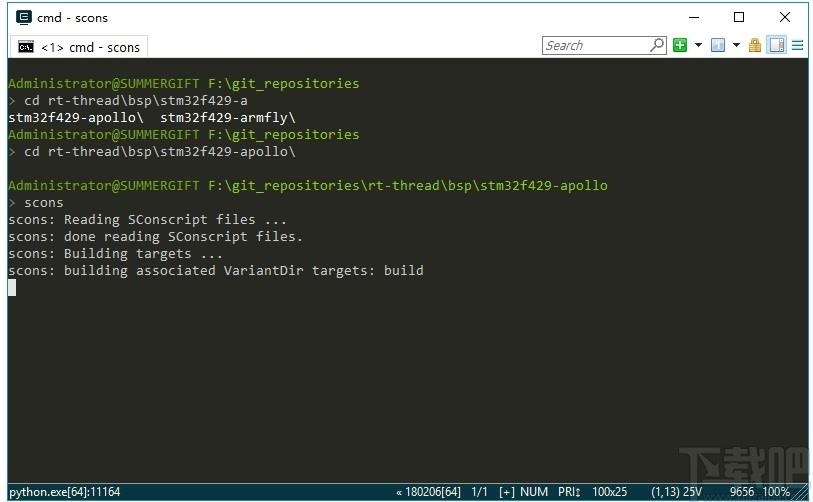813x502 pixels.
Task: Toggle the scrollbar visibility toolbar button
Action: (x=776, y=46)
